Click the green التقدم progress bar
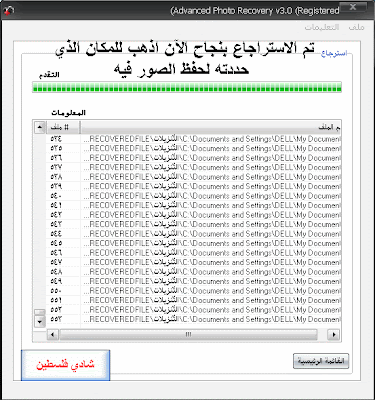The image size is (375, 400). tap(187, 87)
